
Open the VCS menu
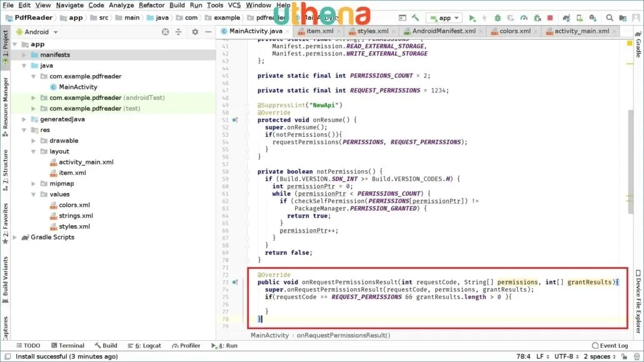pos(234,5)
